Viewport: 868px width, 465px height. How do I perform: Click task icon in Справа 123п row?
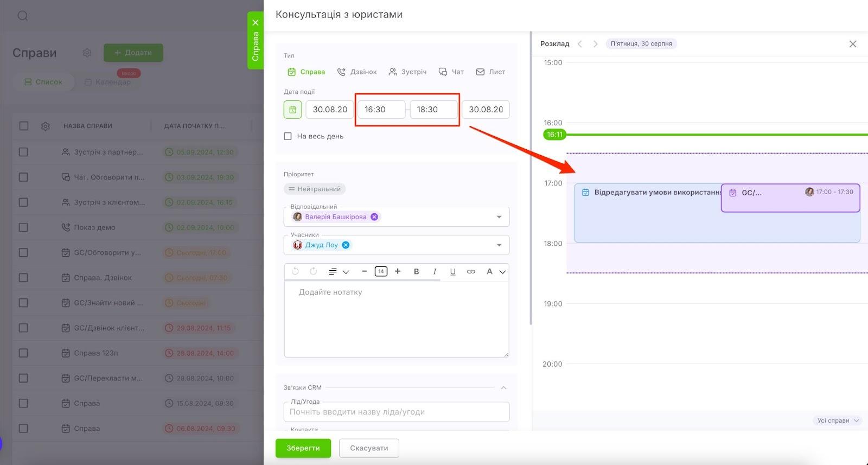[x=66, y=353]
